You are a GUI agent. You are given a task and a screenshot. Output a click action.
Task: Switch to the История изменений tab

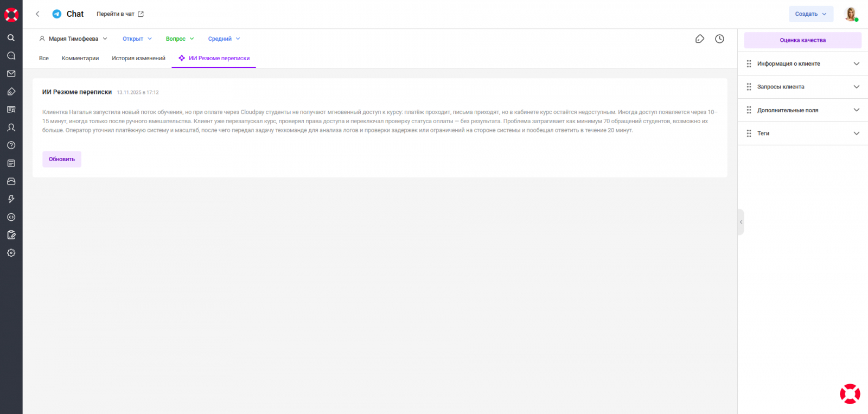tap(138, 59)
